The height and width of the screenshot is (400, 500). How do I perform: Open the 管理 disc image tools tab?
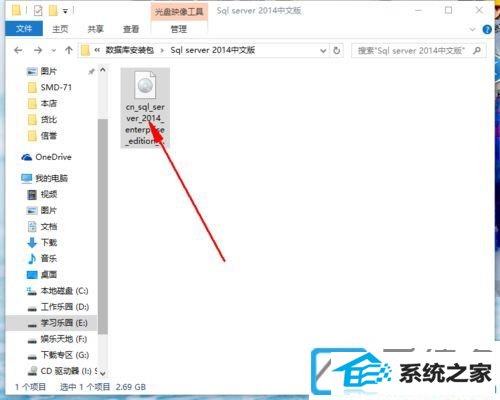(179, 29)
